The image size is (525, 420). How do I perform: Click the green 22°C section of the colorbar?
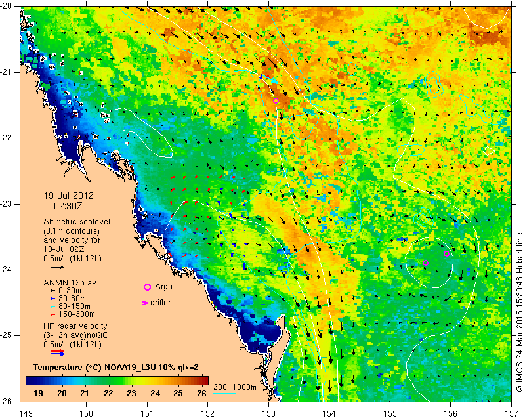coord(108,381)
